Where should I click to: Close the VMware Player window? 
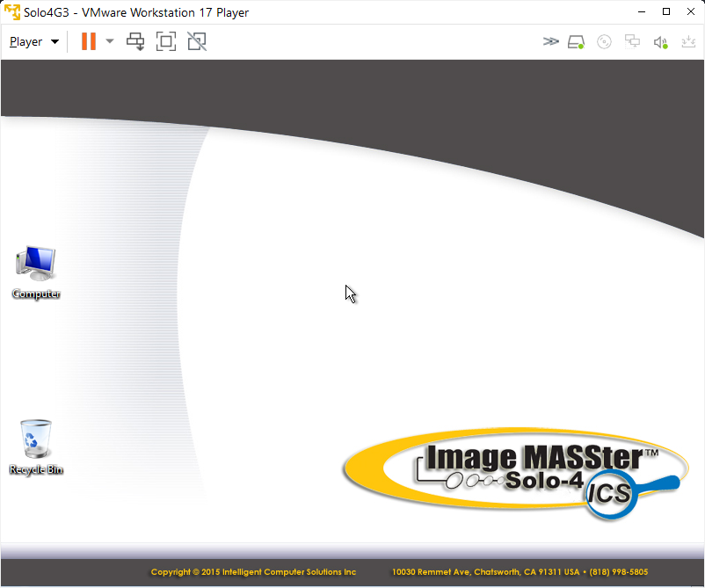[691, 12]
